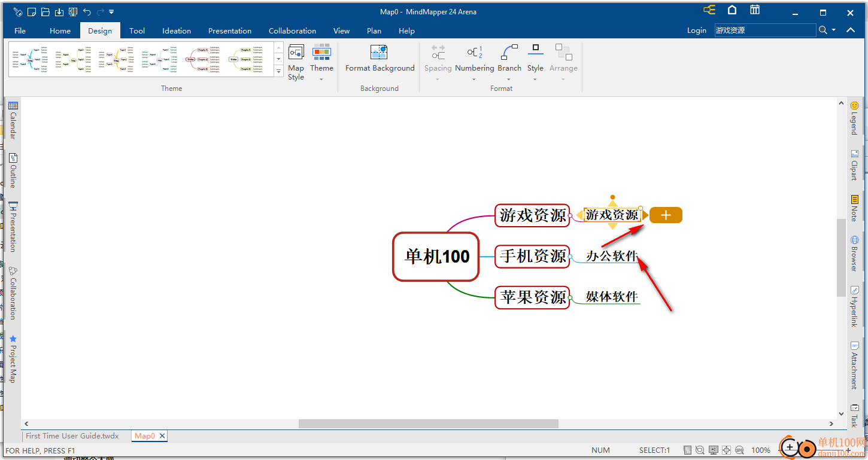Open the Legend panel on the right
Screen dimensions: 868x460
(854, 118)
